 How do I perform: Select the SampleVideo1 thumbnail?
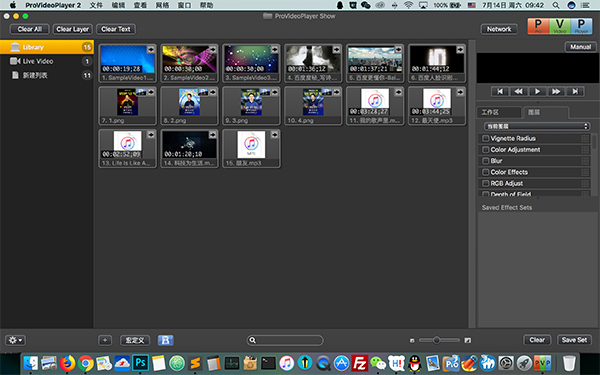pos(127,63)
